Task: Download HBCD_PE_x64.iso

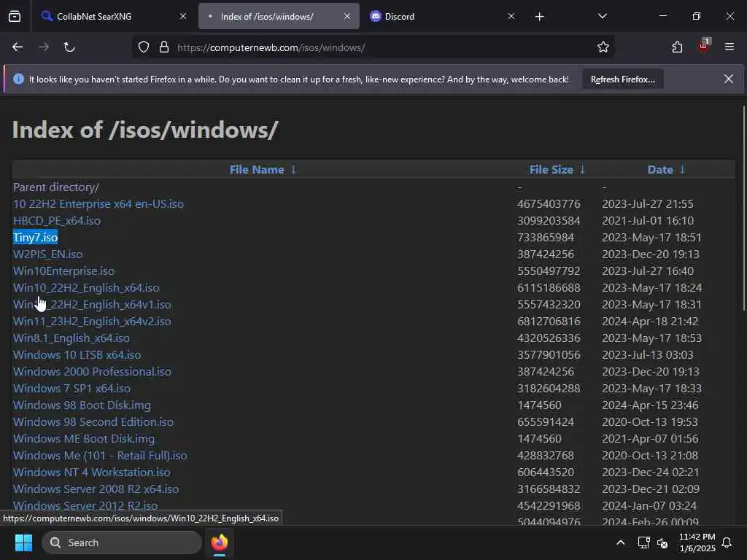Action: (57, 220)
